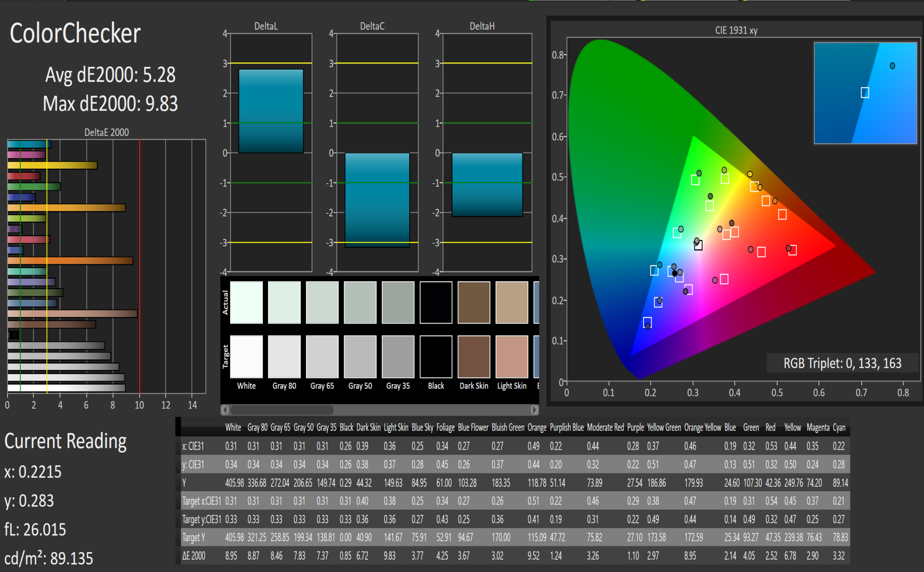
Task: Click the Light Skin column header
Action: (396, 428)
